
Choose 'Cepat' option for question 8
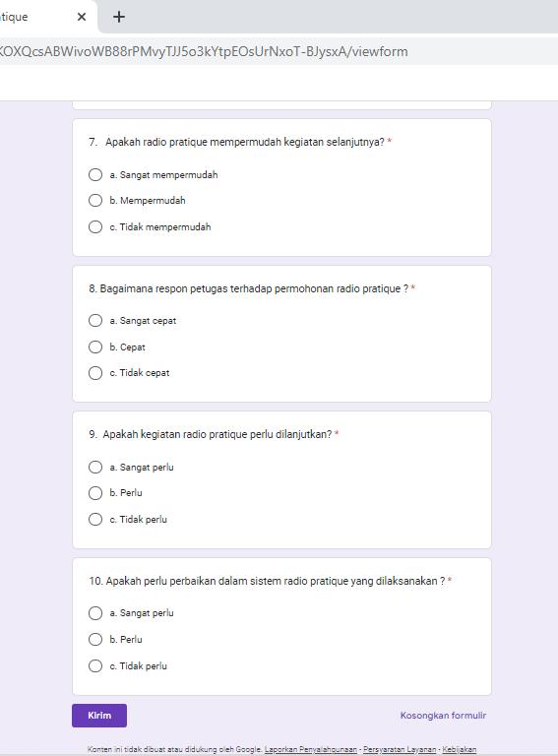(95, 346)
